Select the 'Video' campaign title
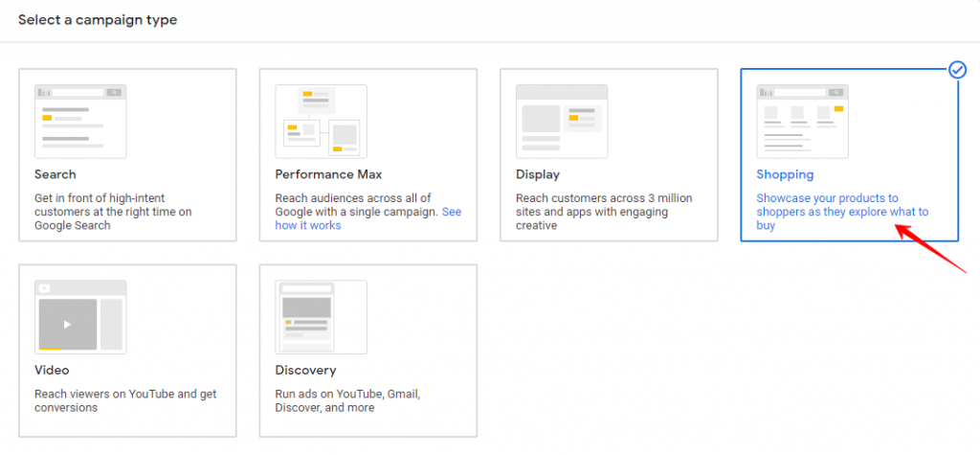Image resolution: width=980 pixels, height=455 pixels. click(52, 370)
